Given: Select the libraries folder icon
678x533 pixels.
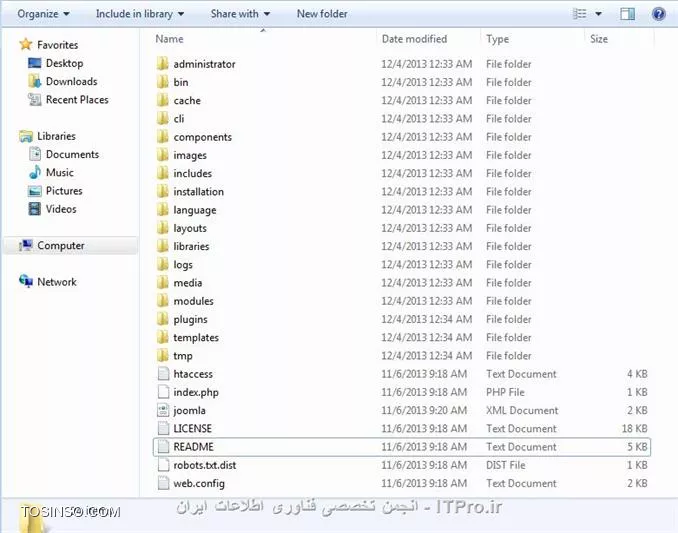Looking at the screenshot, I should [x=163, y=246].
